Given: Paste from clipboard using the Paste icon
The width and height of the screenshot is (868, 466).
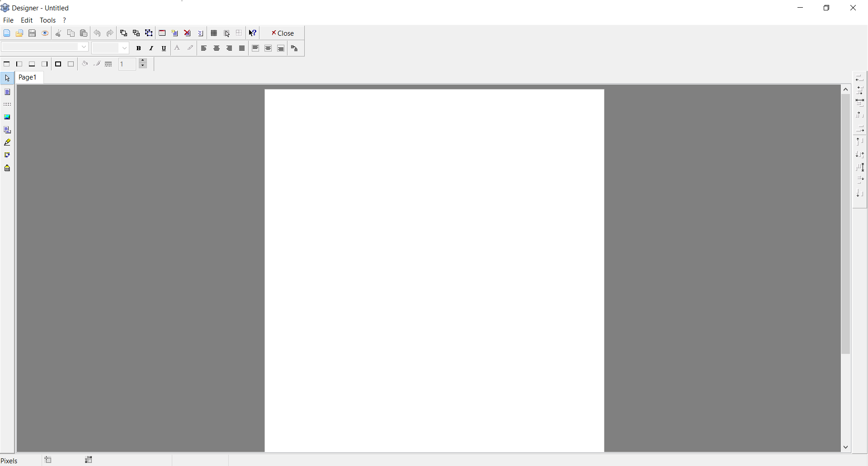Looking at the screenshot, I should pyautogui.click(x=84, y=33).
